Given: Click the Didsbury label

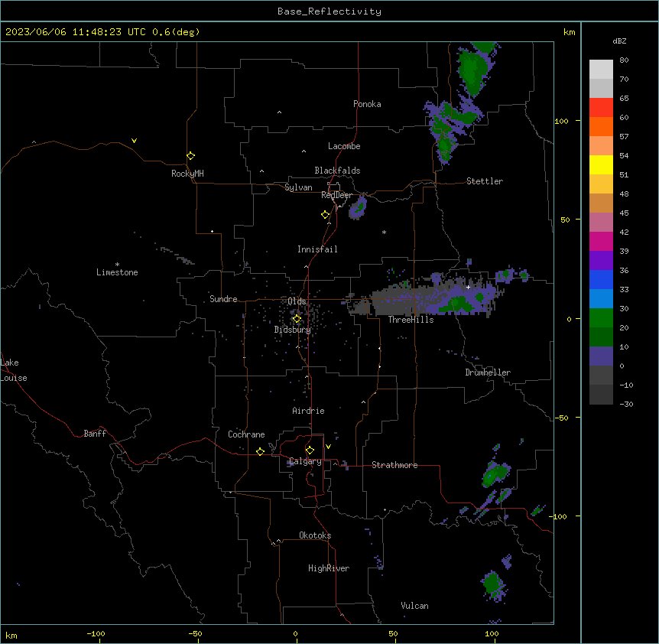Looking at the screenshot, I should click(293, 330).
